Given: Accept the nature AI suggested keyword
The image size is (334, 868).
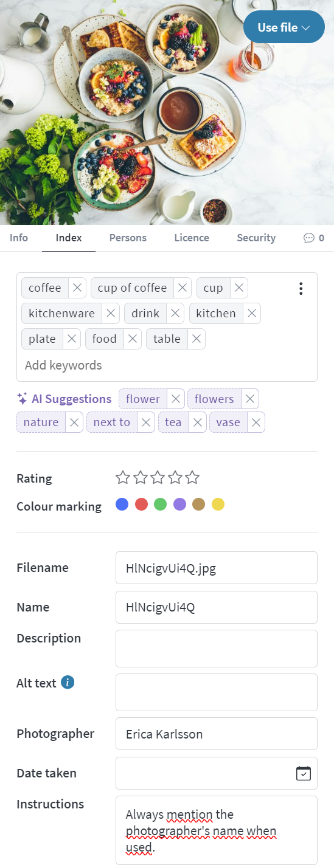Looking at the screenshot, I should click(41, 422).
